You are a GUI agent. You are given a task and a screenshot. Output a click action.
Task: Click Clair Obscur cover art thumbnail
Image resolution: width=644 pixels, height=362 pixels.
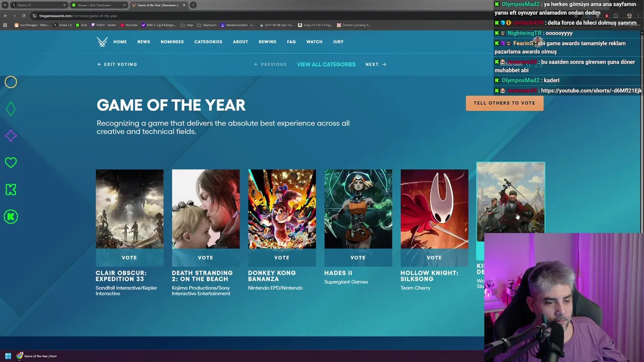tap(129, 209)
